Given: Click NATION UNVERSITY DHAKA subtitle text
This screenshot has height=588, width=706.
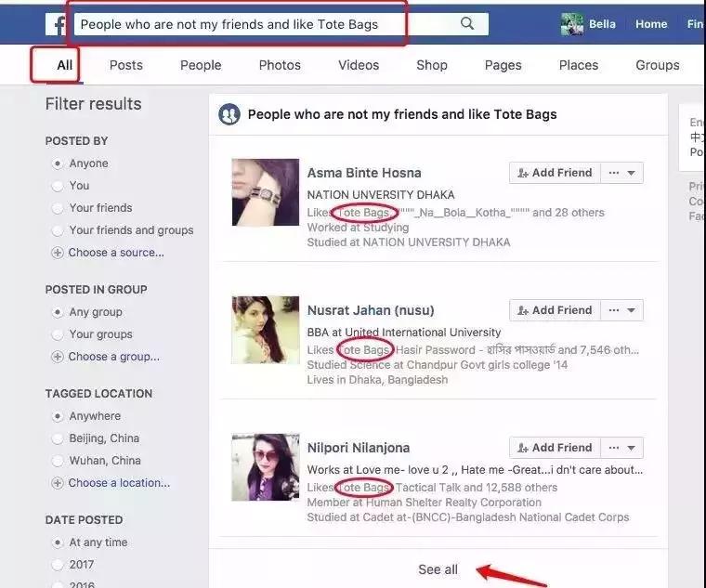Looking at the screenshot, I should [x=381, y=195].
